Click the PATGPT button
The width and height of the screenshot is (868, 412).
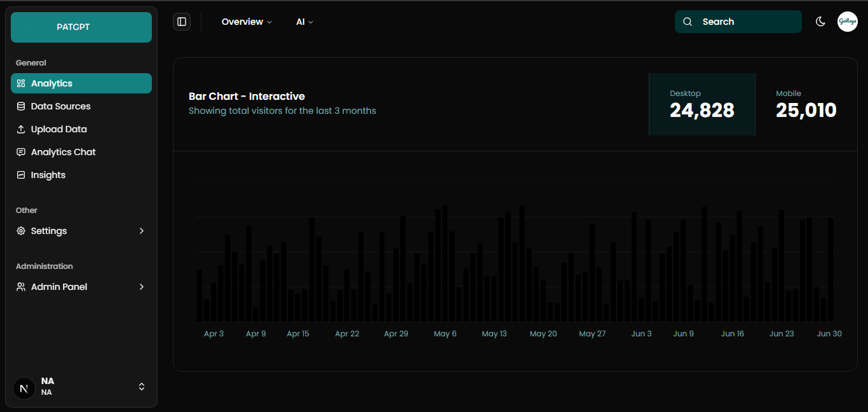tap(81, 27)
